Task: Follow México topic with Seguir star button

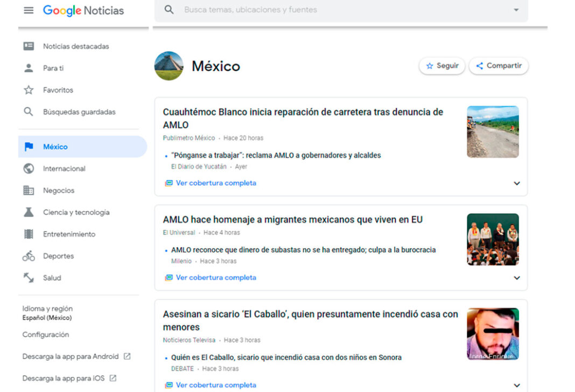Action: click(441, 66)
